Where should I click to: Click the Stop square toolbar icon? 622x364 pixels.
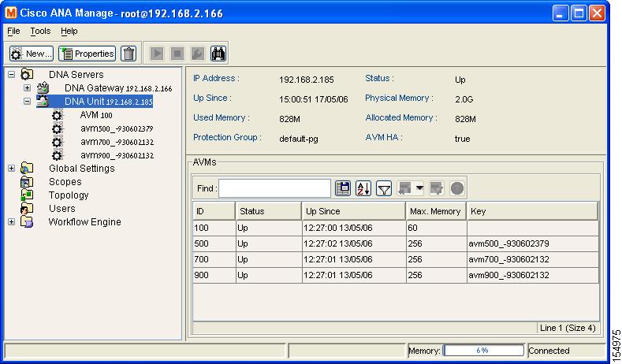pyautogui.click(x=177, y=54)
